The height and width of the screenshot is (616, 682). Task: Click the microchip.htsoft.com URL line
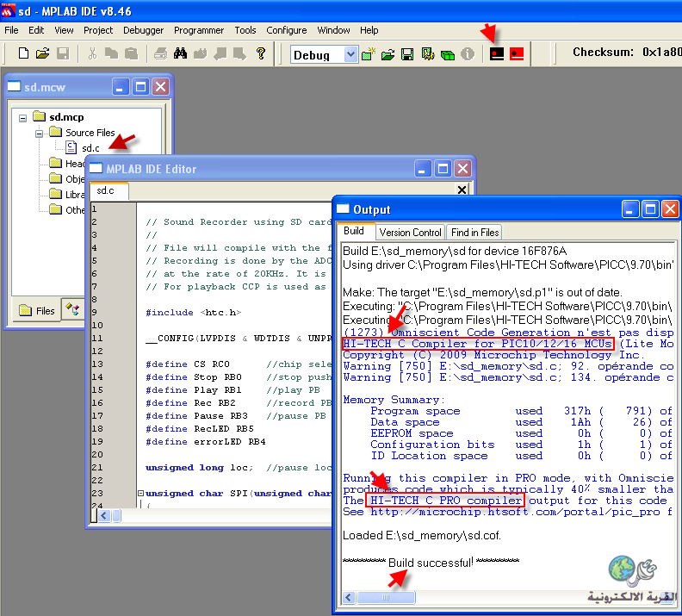(x=507, y=512)
